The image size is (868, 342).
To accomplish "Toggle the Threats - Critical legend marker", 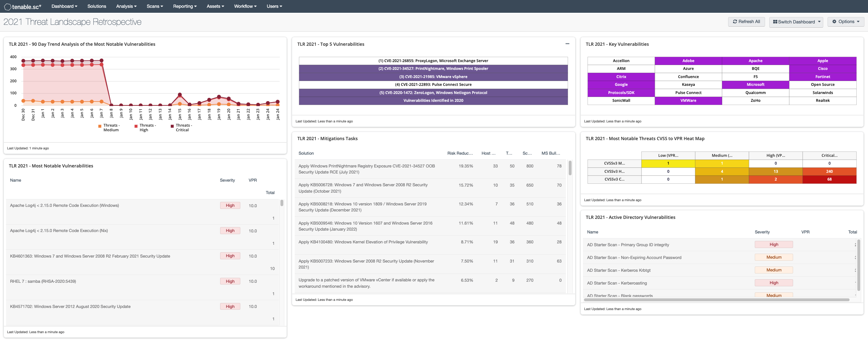I will (172, 126).
